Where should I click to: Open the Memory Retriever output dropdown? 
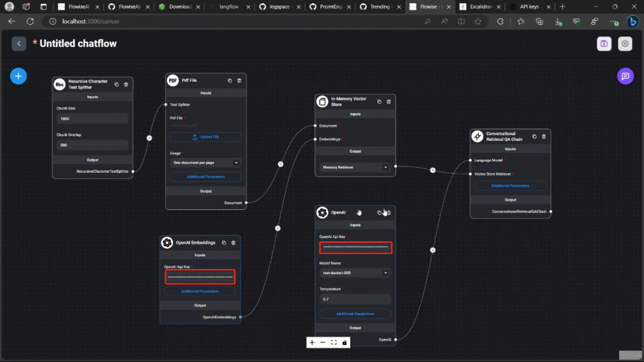click(355, 167)
